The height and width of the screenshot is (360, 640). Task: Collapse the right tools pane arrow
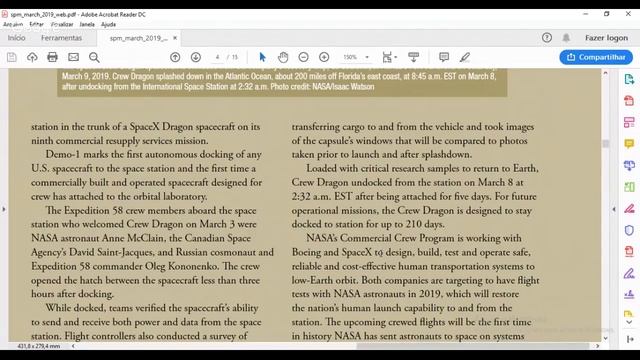(x=614, y=209)
